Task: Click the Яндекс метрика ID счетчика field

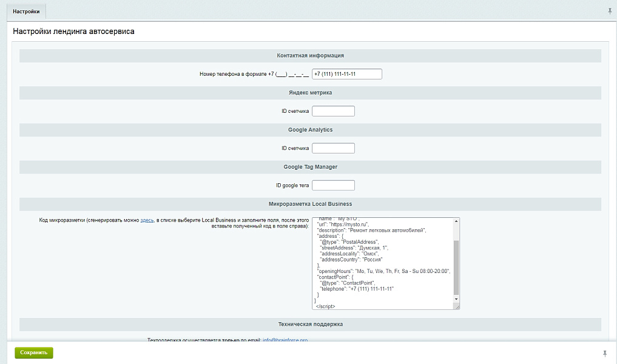Action: [x=333, y=111]
